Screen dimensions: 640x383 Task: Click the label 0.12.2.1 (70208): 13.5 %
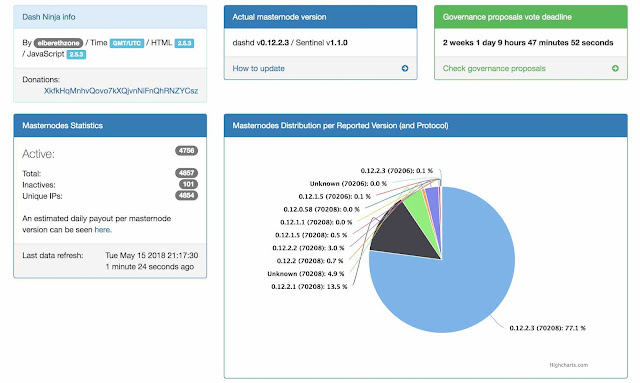point(309,287)
